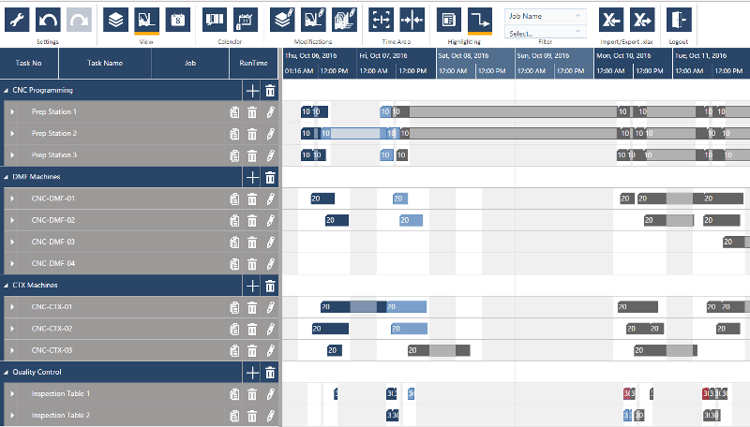Add resource to CNC Programming group
Screen dimensions: 750x427
252,90
